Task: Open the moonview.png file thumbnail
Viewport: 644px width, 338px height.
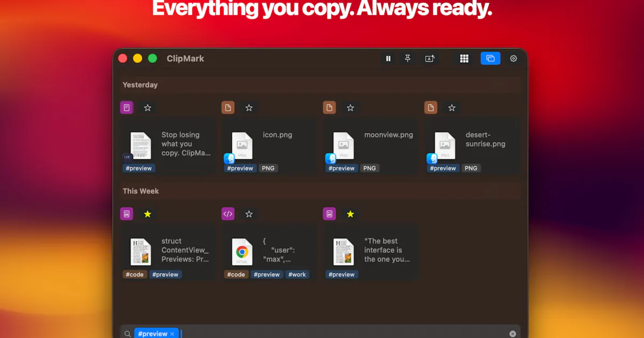Action: click(343, 146)
